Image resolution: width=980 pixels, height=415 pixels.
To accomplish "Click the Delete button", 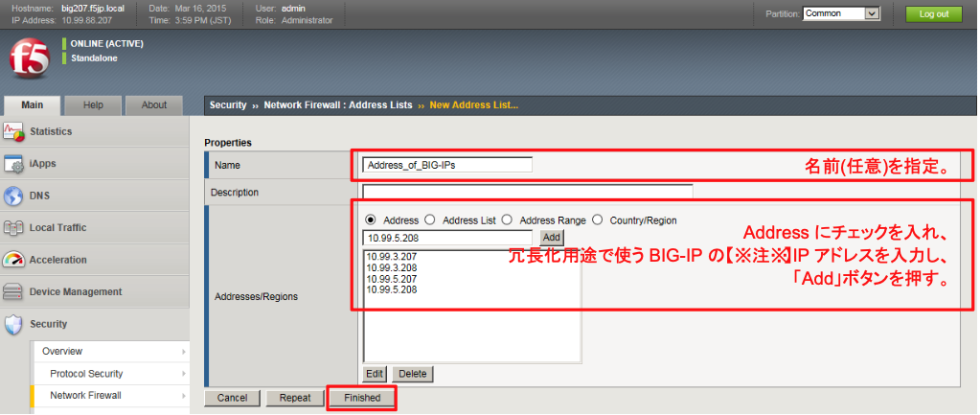I will pyautogui.click(x=413, y=374).
